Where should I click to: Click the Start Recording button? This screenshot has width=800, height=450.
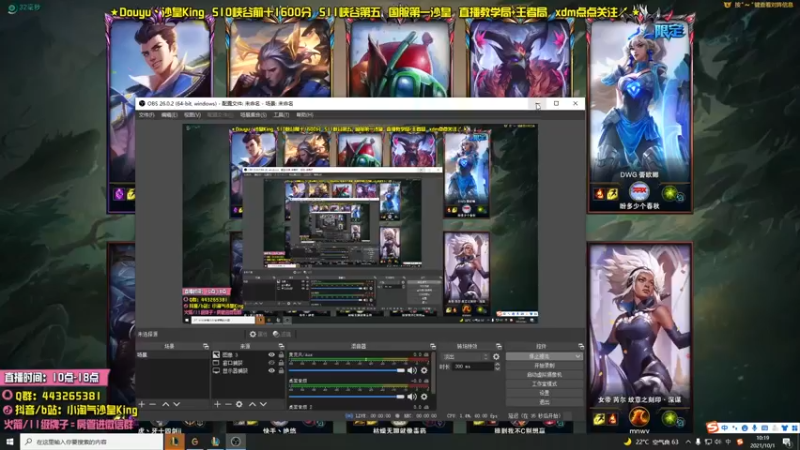(544, 366)
